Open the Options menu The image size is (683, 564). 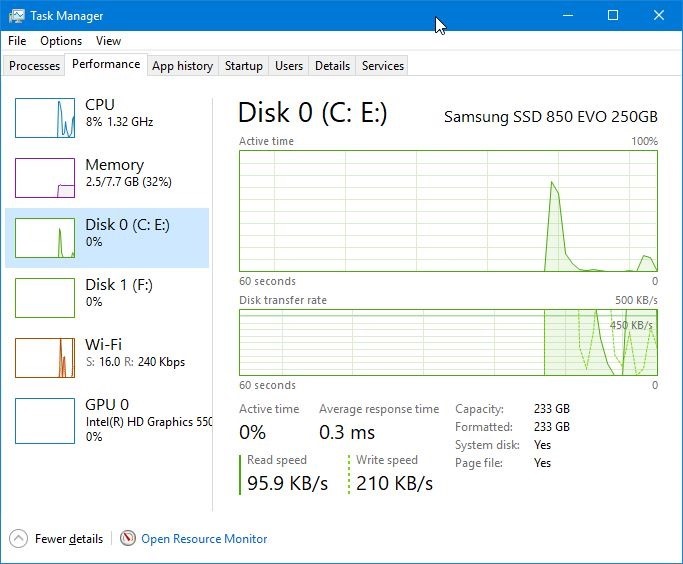(61, 41)
